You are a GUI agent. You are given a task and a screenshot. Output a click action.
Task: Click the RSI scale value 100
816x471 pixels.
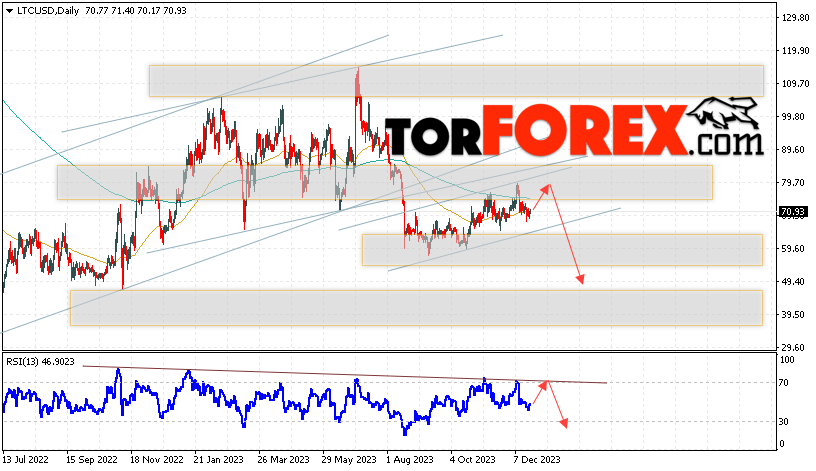click(x=787, y=360)
